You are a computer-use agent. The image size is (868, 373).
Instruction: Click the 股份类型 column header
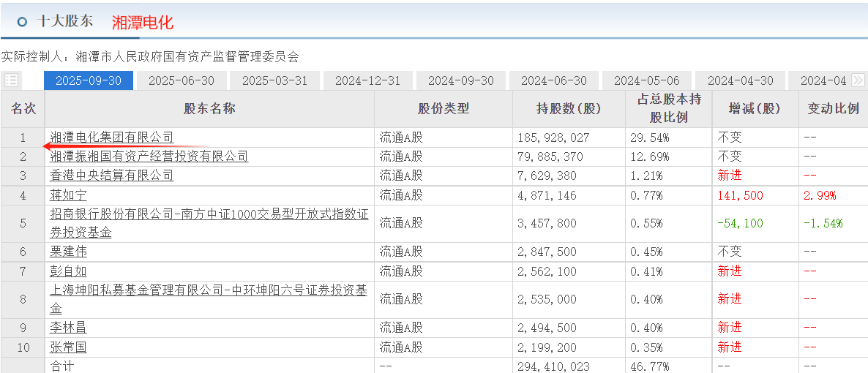[x=444, y=109]
